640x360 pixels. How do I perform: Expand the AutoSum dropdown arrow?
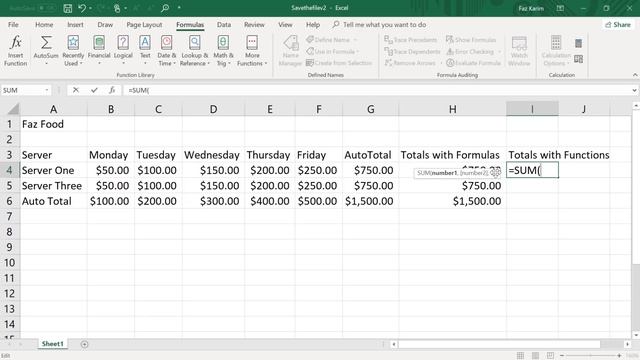46,64
